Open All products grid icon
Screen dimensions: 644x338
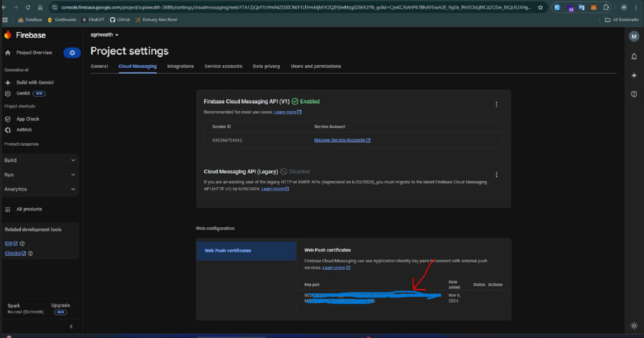[x=7, y=209]
